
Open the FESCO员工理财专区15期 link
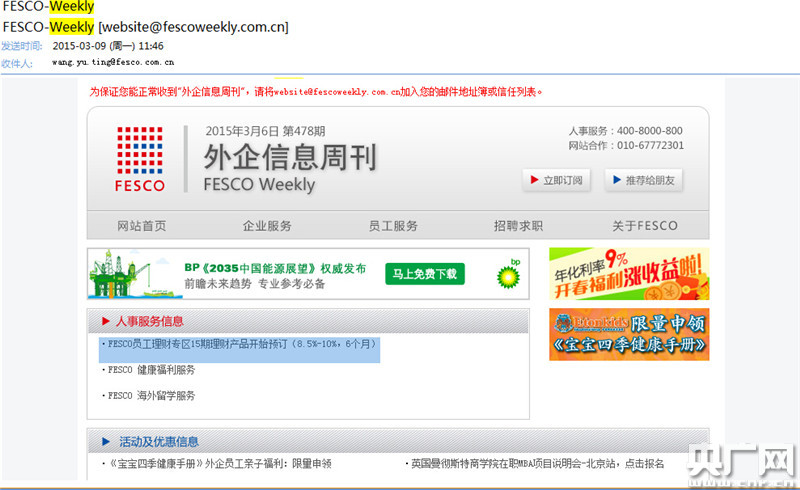240,344
